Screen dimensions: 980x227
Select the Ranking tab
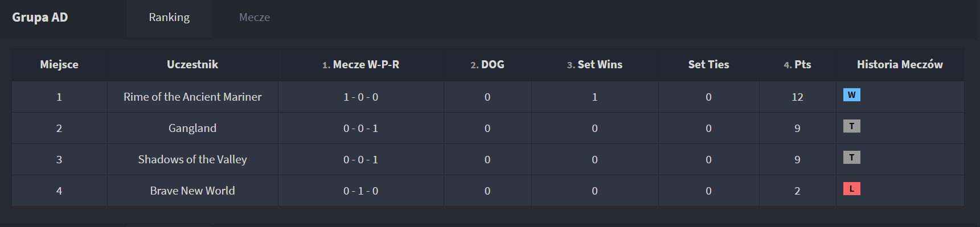click(169, 18)
